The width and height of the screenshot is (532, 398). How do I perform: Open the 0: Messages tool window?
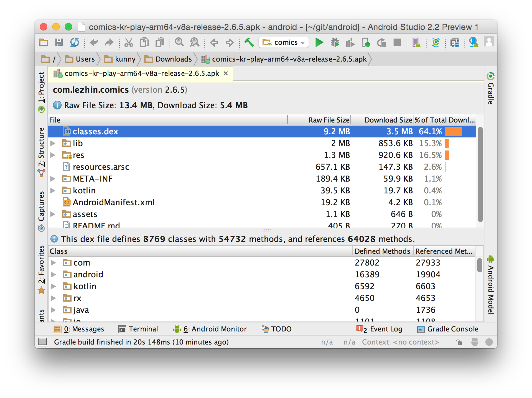pyautogui.click(x=79, y=329)
